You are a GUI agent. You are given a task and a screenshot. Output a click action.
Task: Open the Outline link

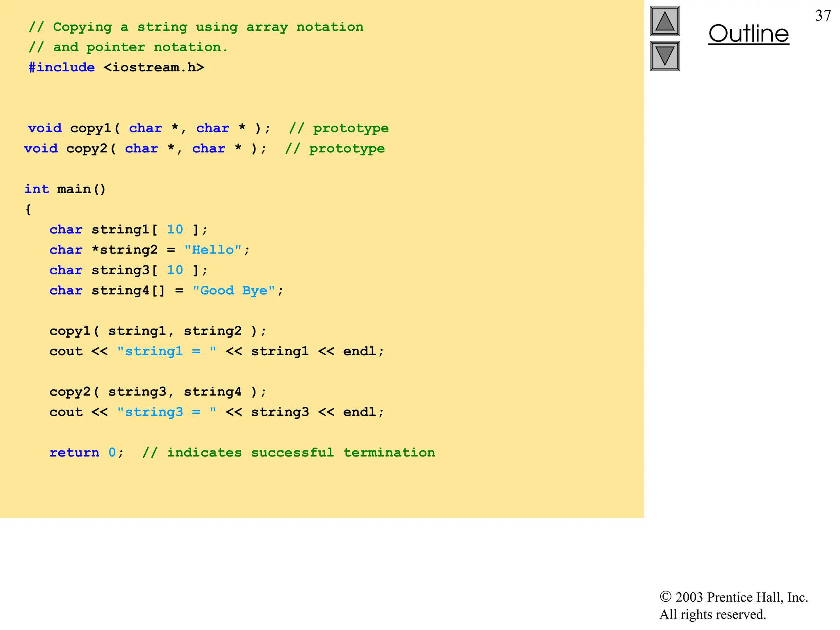click(x=749, y=34)
